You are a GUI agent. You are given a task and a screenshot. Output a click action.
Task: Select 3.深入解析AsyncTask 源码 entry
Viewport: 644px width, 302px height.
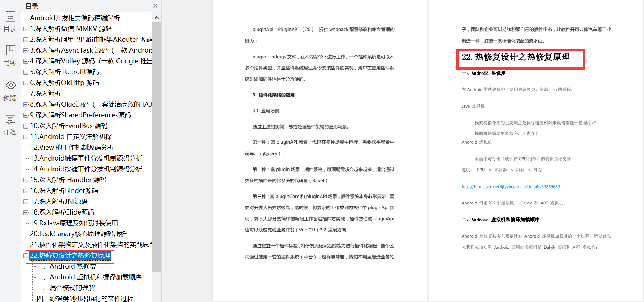[x=91, y=50]
